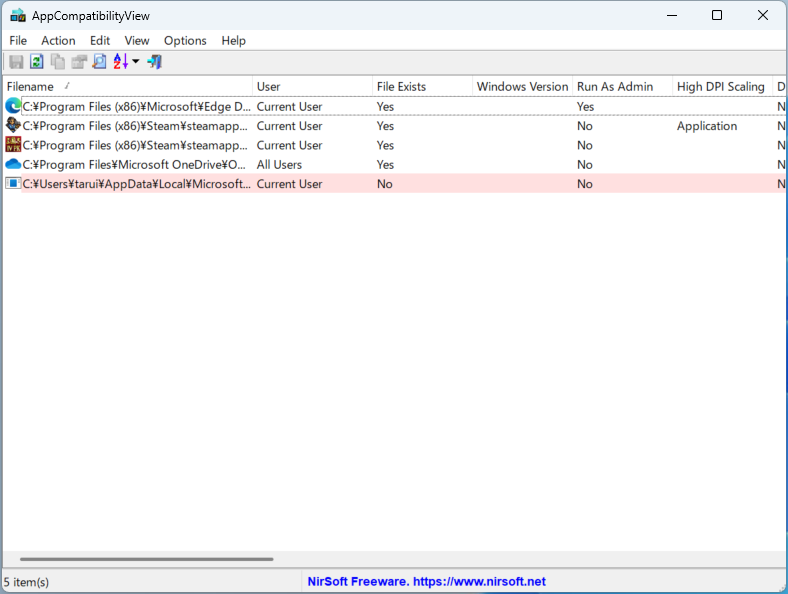Sort by the File Exists column header
The height and width of the screenshot is (594, 788).
coord(423,86)
